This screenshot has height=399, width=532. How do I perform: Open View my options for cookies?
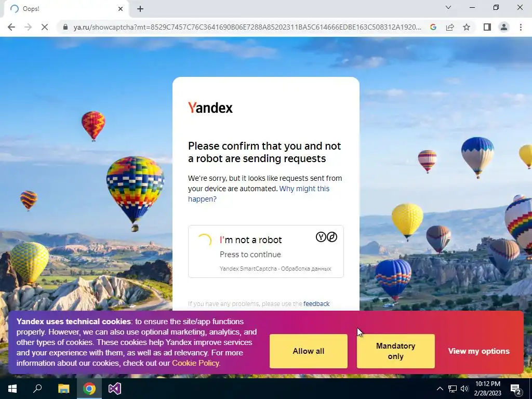[x=478, y=351]
